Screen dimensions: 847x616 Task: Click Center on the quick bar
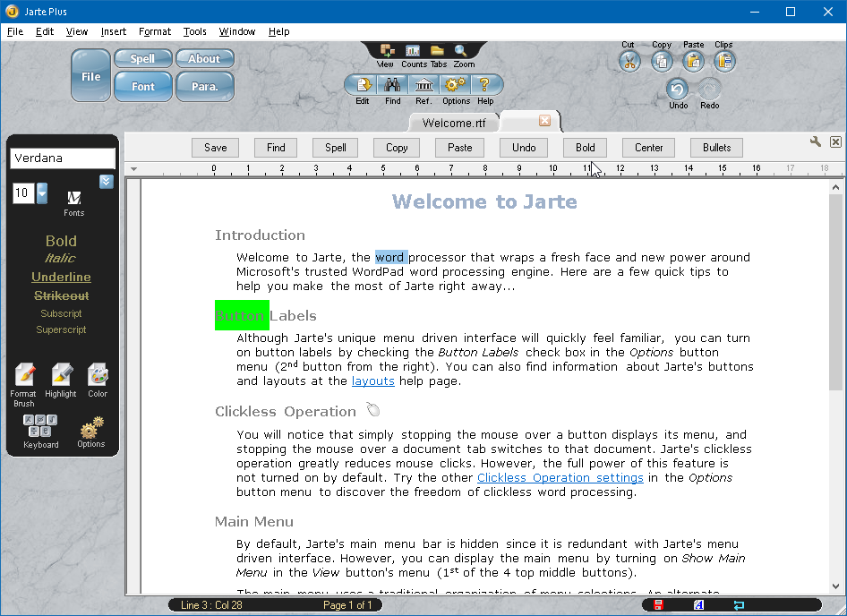click(649, 148)
